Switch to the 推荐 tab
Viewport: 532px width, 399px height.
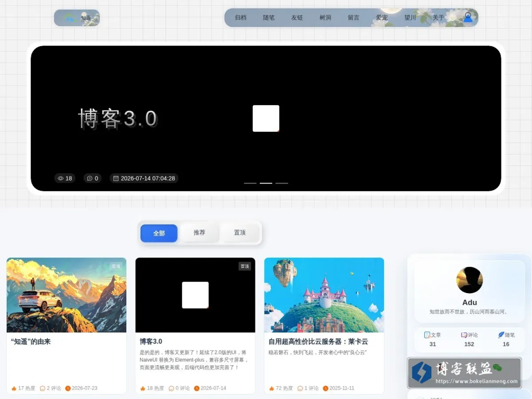(199, 233)
